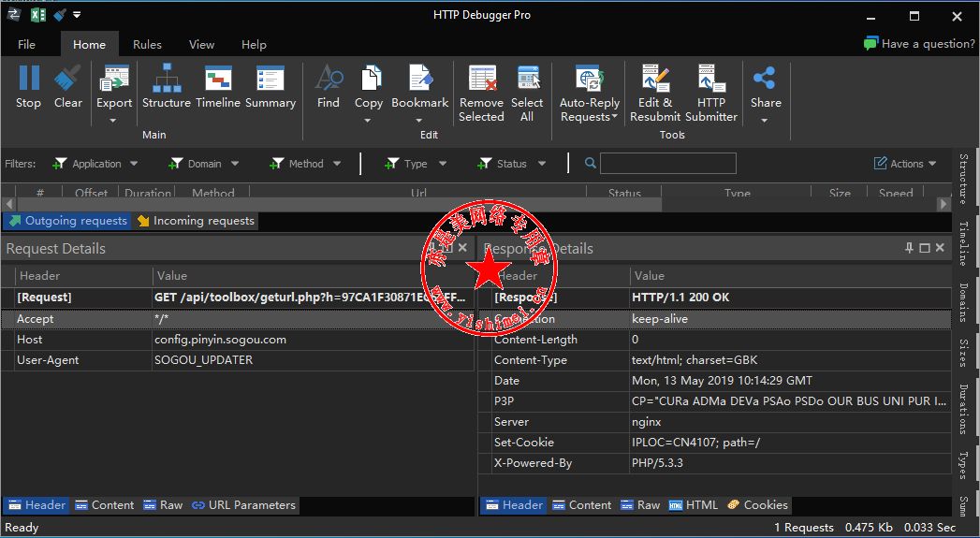980x538 pixels.
Task: Close the Request Details panel
Action: [462, 248]
